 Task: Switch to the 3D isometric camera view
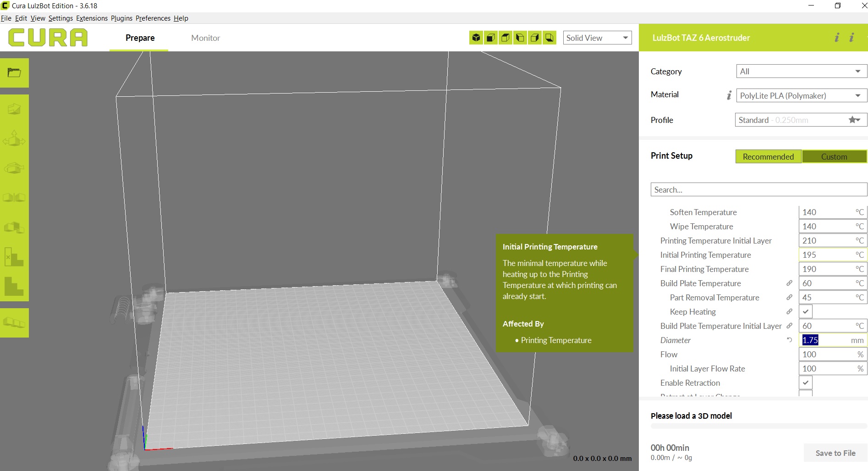[476, 38]
